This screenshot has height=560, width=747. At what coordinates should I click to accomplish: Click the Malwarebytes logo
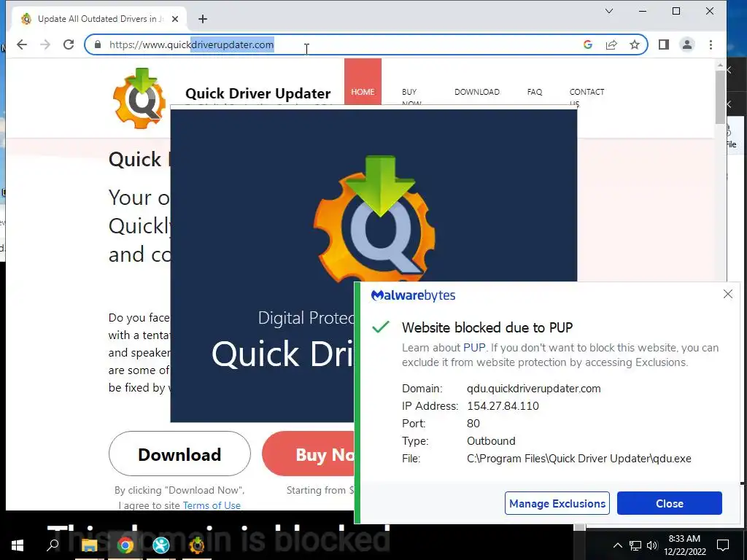coord(413,296)
